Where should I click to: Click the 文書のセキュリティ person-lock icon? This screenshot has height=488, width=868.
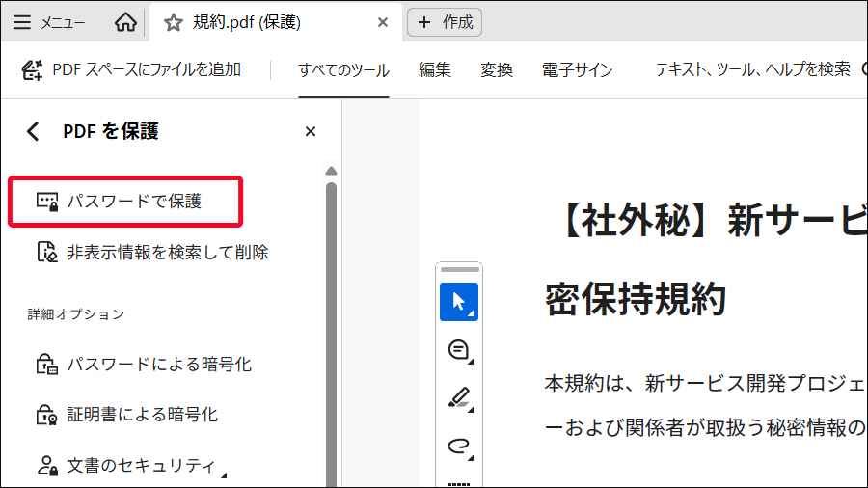pyautogui.click(x=47, y=466)
